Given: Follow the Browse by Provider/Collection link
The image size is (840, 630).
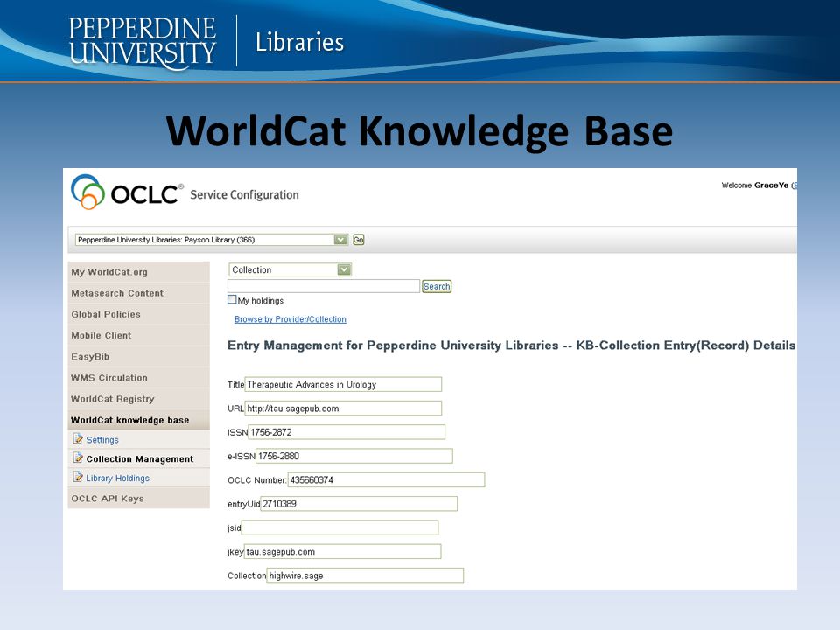Looking at the screenshot, I should click(x=290, y=319).
